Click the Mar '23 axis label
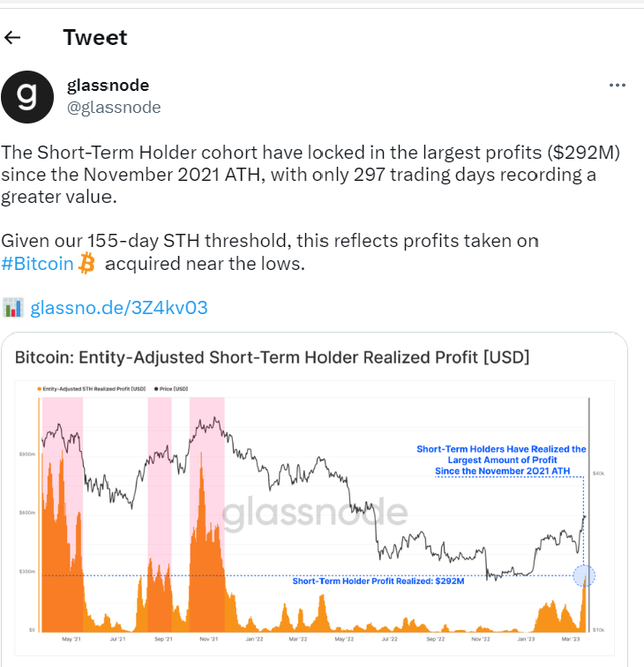Viewport: 644px width, 667px height. coord(571,639)
